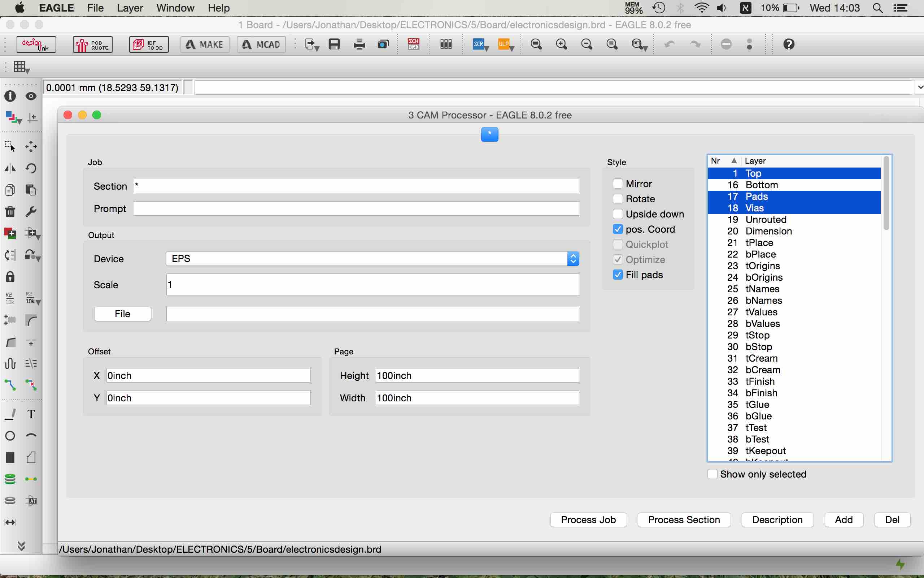Select the Circle drawing tool
Viewport: 924px width, 578px height.
pyautogui.click(x=10, y=436)
